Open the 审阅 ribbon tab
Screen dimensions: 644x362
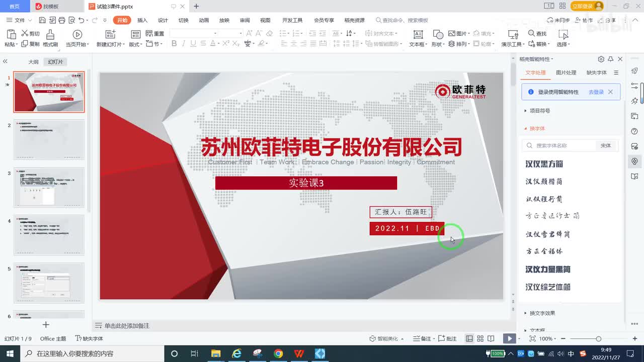pos(245,20)
